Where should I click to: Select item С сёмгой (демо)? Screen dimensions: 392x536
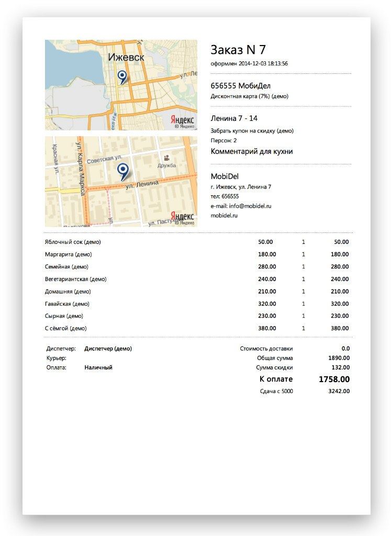65,329
